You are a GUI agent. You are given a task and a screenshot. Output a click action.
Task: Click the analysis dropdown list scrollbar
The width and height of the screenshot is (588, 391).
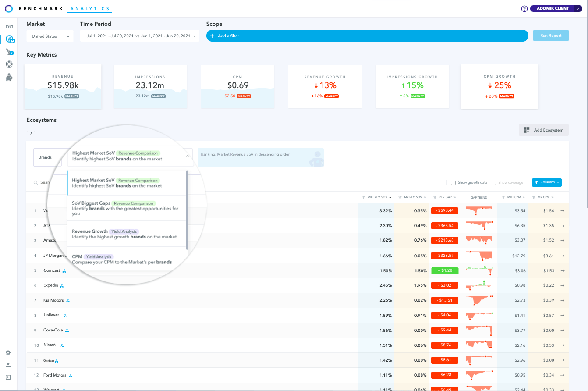[187, 210]
